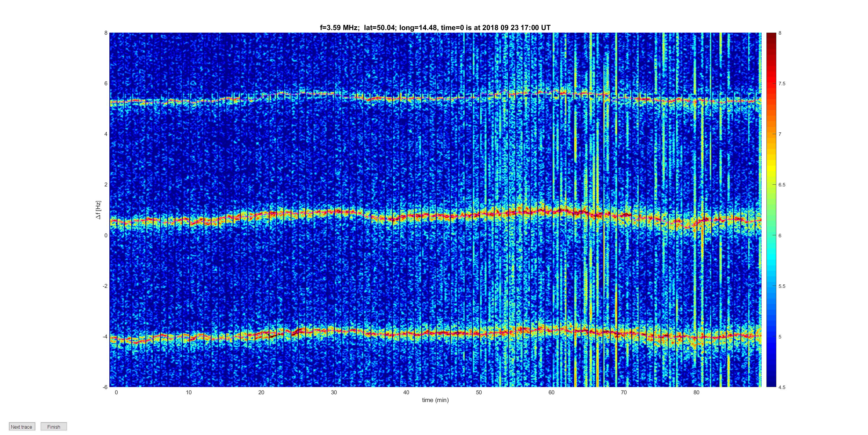Select the plot title text

[x=435, y=28]
